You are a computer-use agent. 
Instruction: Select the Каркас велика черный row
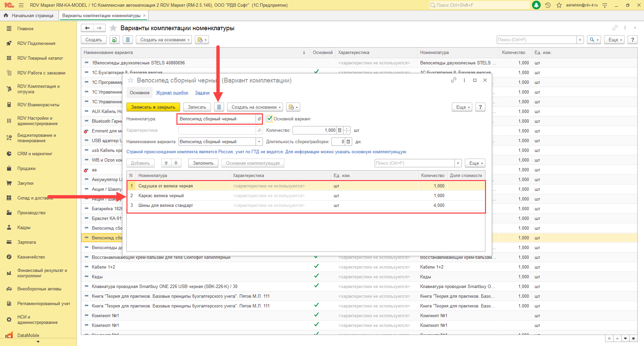tap(161, 196)
